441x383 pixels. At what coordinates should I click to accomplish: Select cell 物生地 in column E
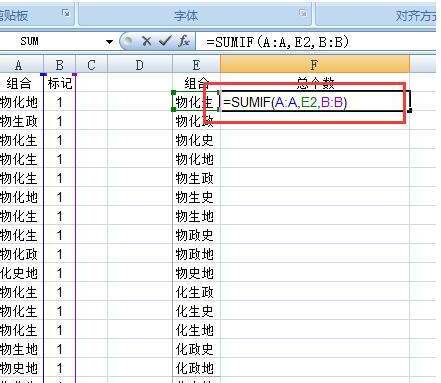coord(196,216)
